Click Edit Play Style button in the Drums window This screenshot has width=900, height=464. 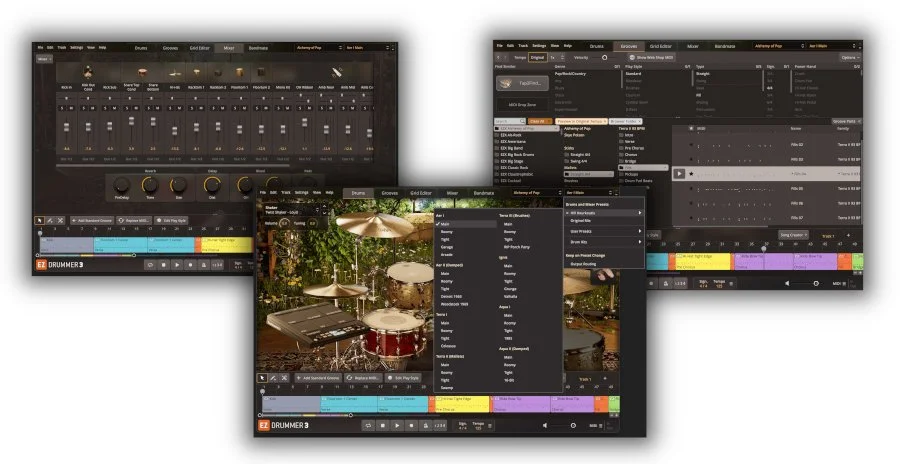pyautogui.click(x=403, y=378)
